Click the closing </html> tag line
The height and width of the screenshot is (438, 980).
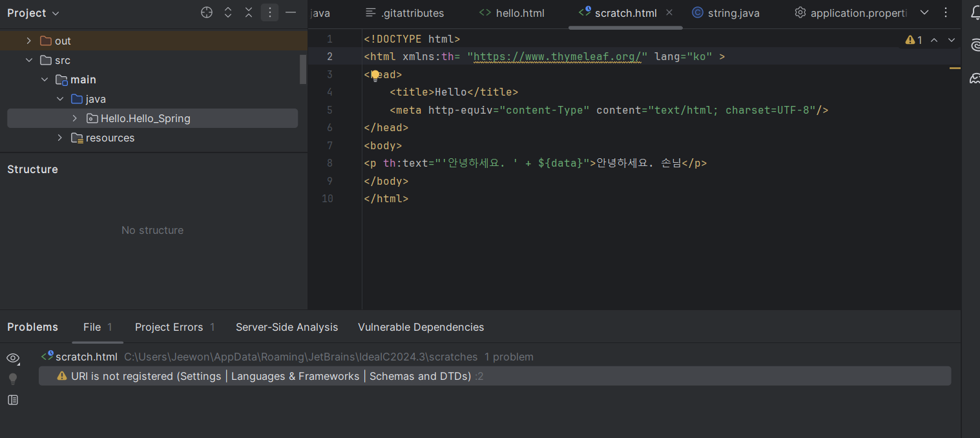click(x=386, y=198)
